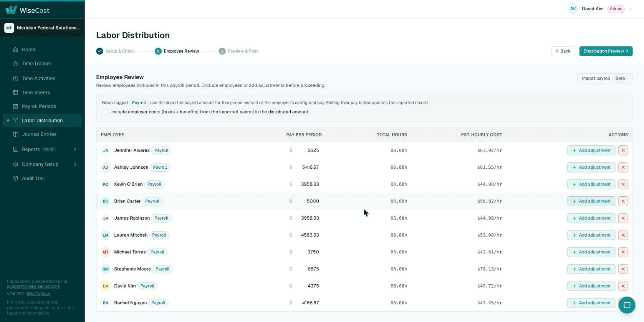Open the What's New link
The width and height of the screenshot is (644, 322).
coord(38,294)
